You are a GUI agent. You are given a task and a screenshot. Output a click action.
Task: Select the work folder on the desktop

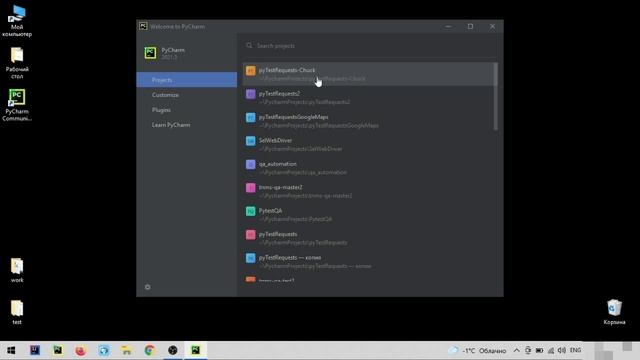pyautogui.click(x=17, y=271)
